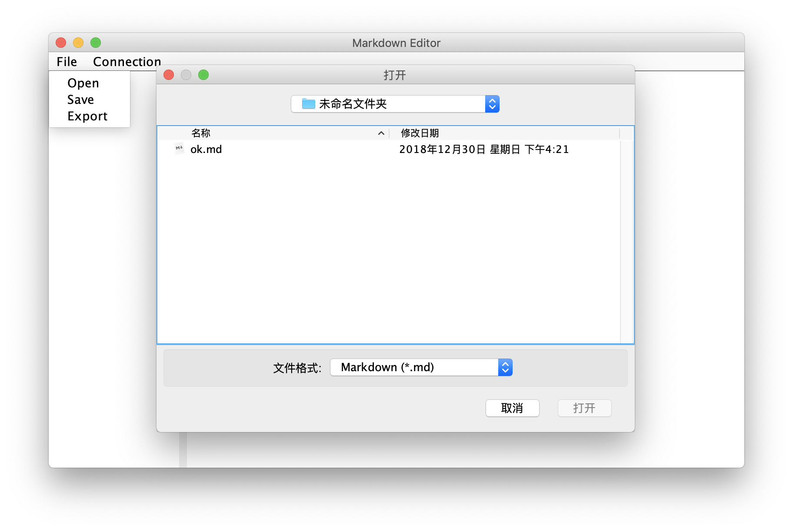The height and width of the screenshot is (532, 793).
Task: Open the Connection menu
Action: click(x=127, y=62)
